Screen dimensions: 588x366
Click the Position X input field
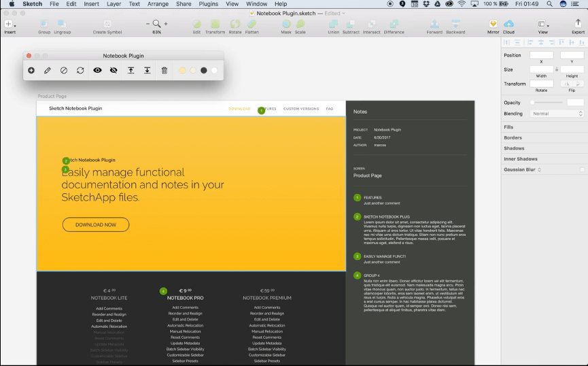pyautogui.click(x=541, y=55)
